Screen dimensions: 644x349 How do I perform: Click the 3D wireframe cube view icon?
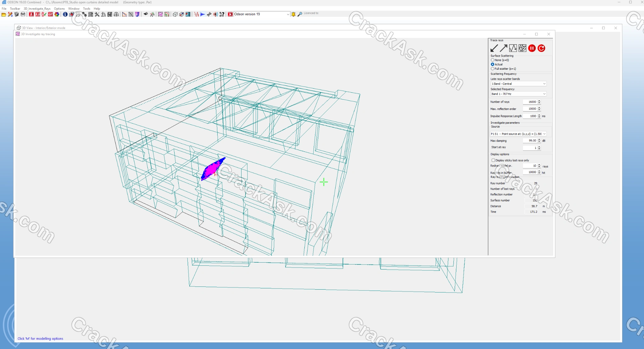tap(175, 14)
